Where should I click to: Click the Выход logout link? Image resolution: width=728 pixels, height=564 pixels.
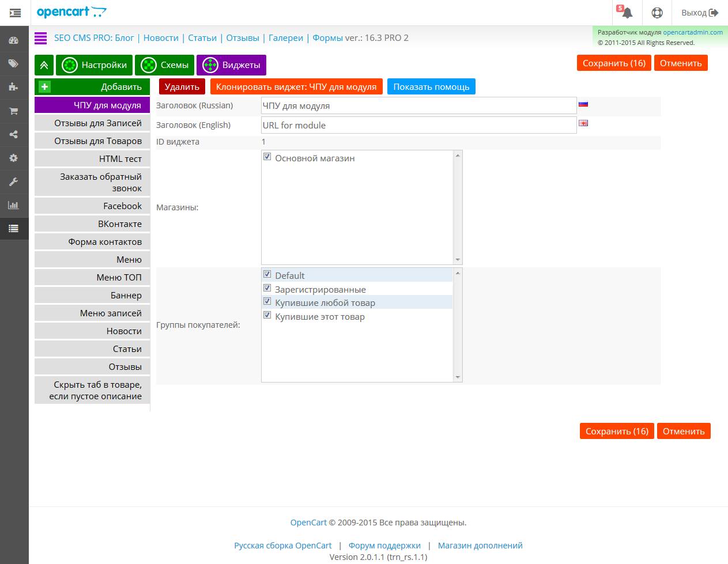tap(700, 13)
